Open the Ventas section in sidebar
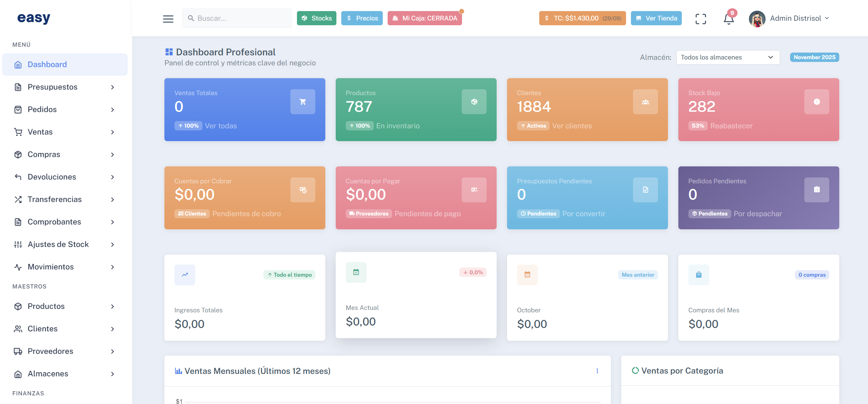868x404 pixels. pos(40,132)
